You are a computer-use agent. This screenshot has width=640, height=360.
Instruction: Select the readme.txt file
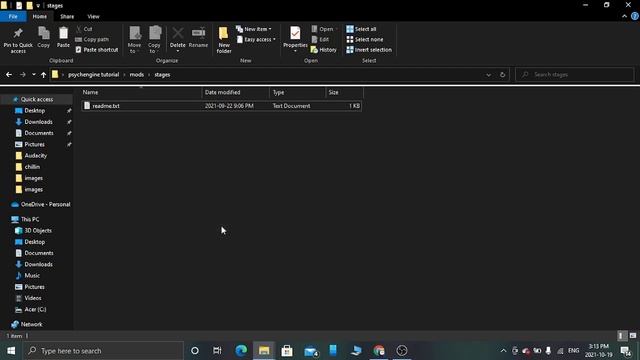pyautogui.click(x=222, y=106)
